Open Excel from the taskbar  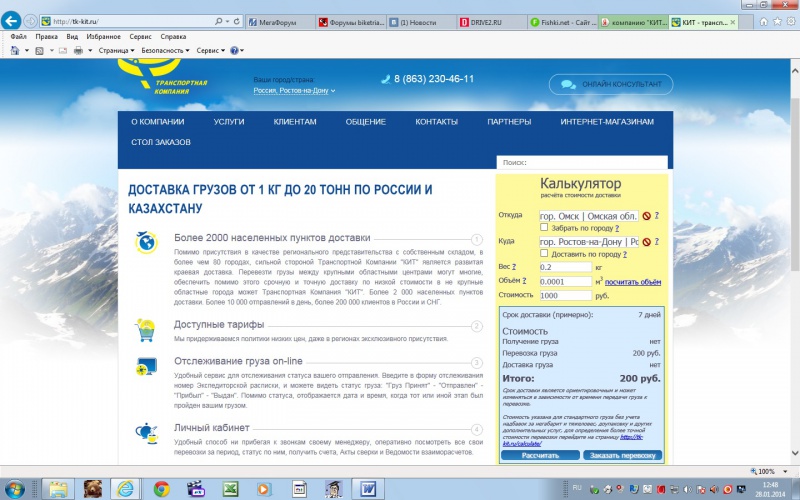pyautogui.click(x=231, y=489)
